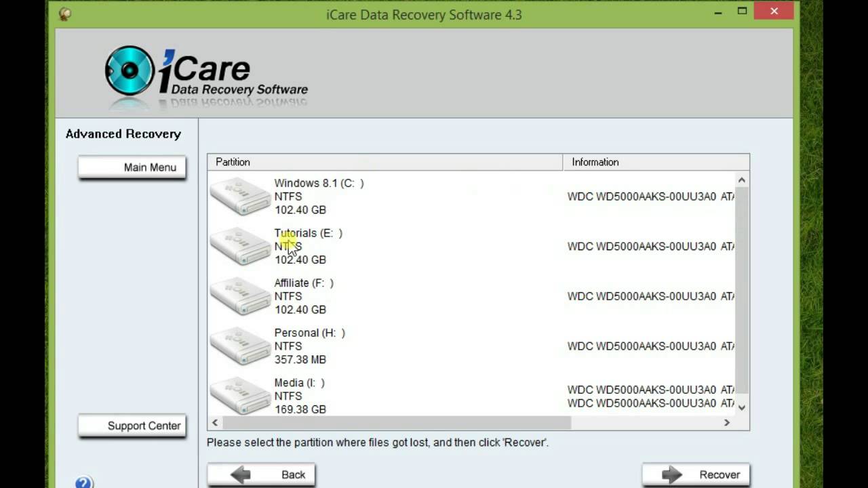Click WDC info text in Personal row
Image resolution: width=868 pixels, height=488 pixels.
point(651,346)
